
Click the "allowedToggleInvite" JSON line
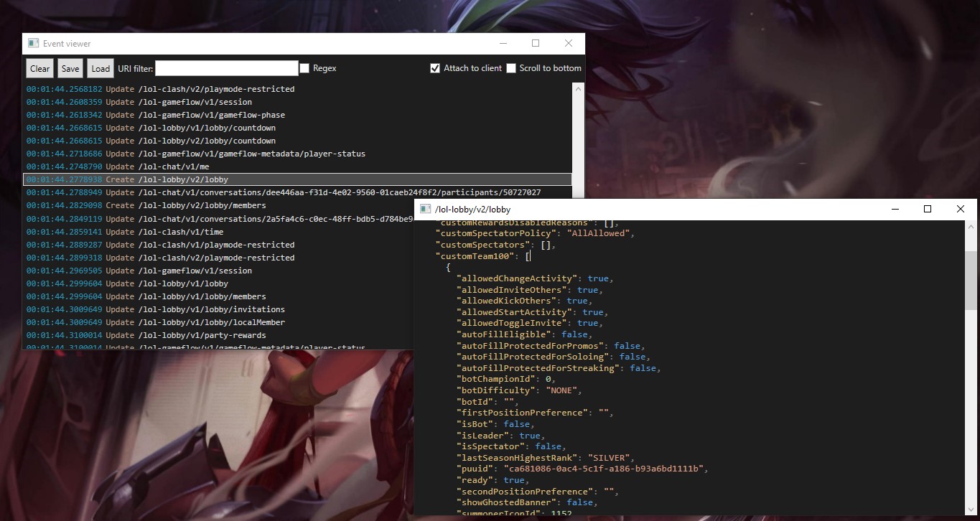coord(530,323)
